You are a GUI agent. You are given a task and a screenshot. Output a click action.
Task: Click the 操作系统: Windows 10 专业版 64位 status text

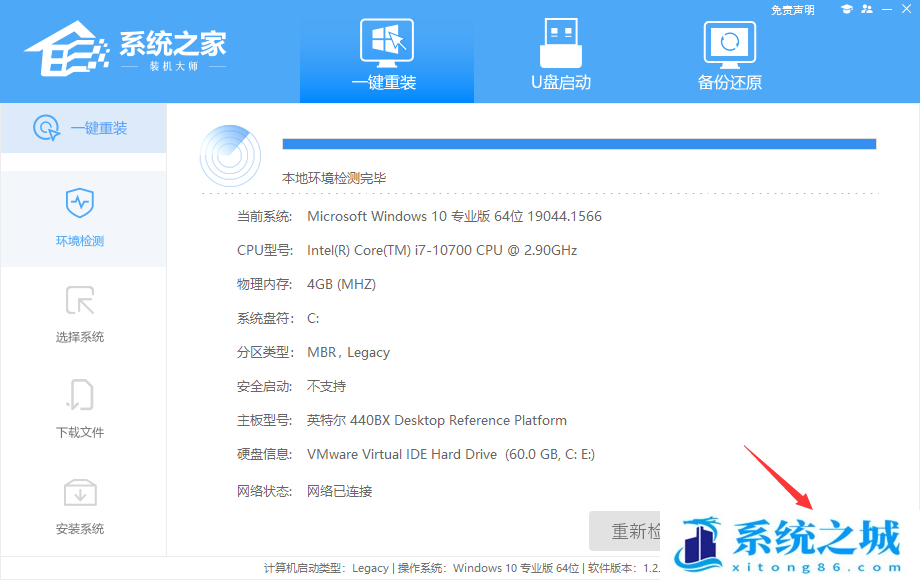click(488, 568)
